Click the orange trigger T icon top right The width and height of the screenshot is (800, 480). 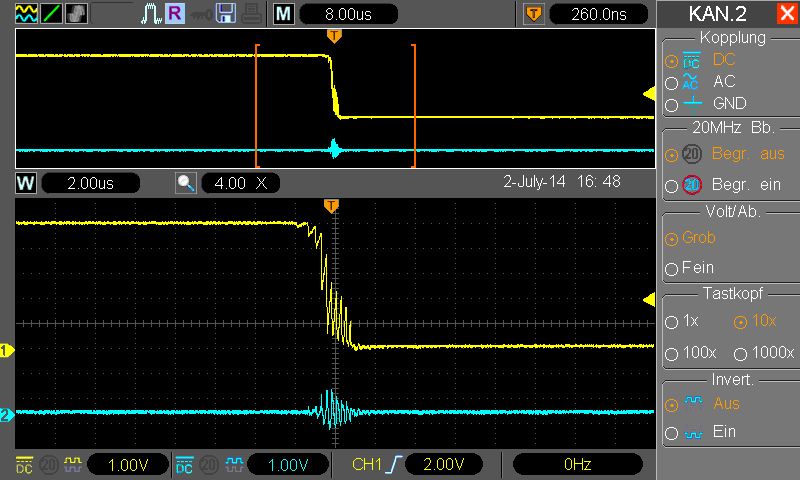click(532, 14)
